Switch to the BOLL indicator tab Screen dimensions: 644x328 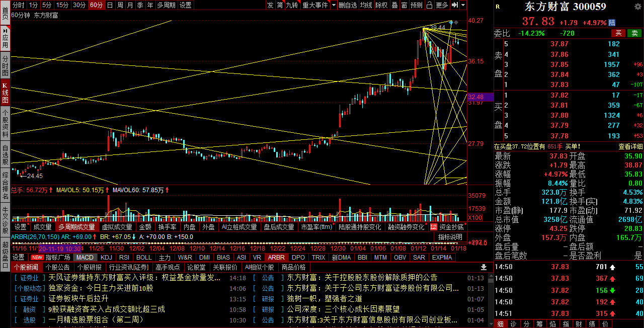point(144,257)
